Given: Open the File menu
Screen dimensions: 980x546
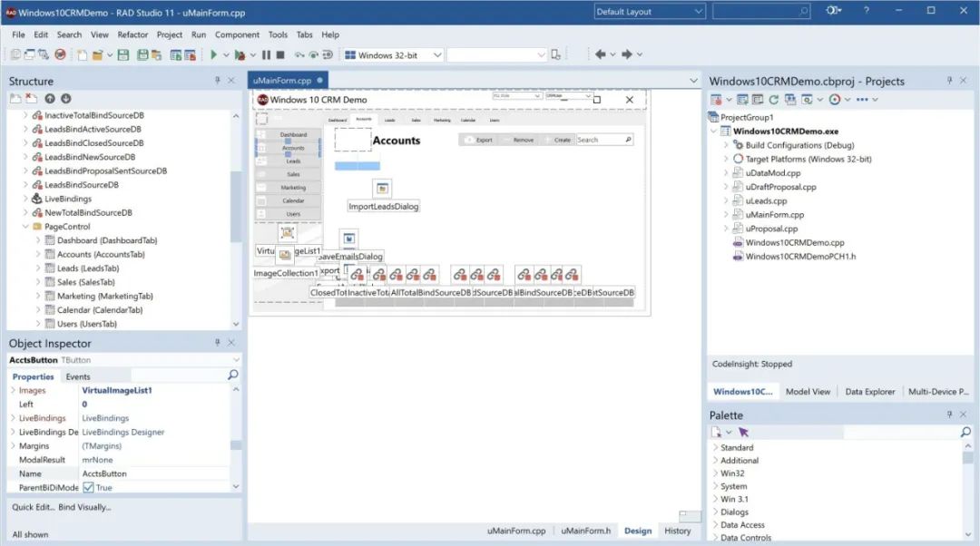Looking at the screenshot, I should click(x=19, y=34).
